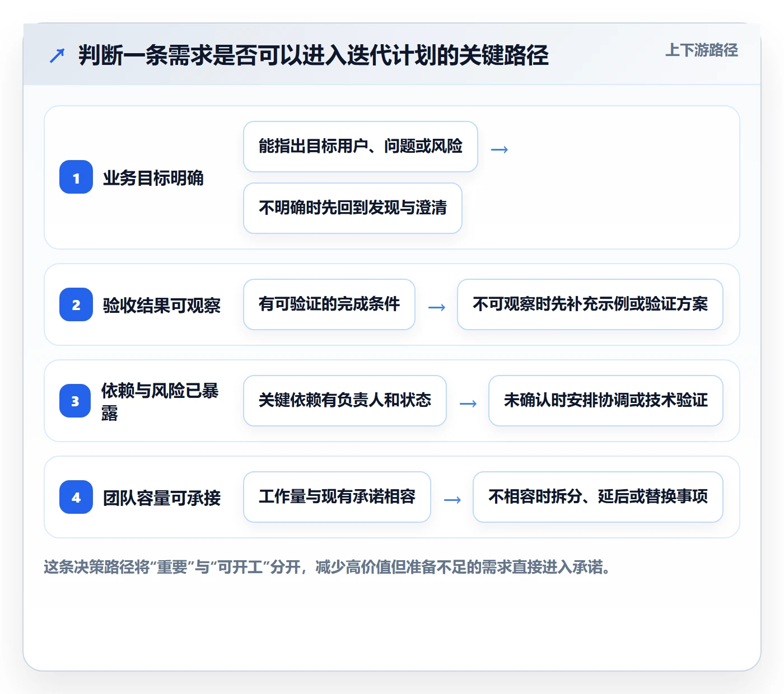Click the 上下游路径 label in header

(701, 50)
